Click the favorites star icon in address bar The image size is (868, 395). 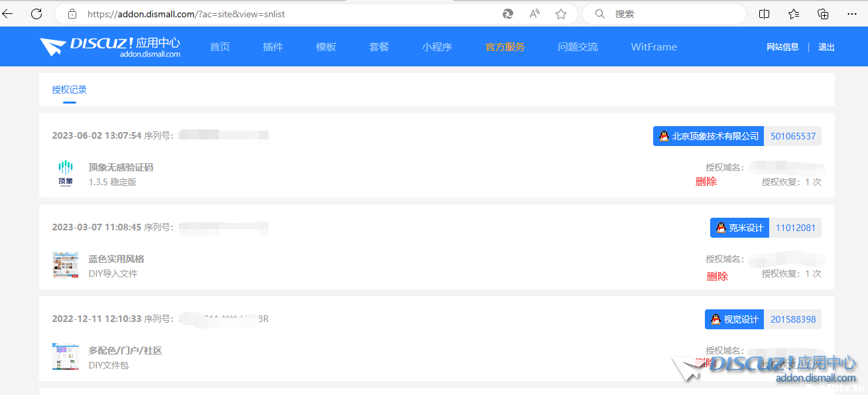point(561,14)
